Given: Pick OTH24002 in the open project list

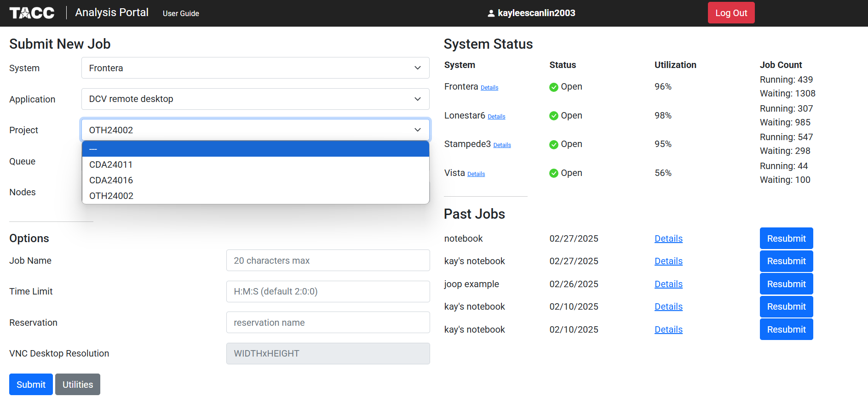Looking at the screenshot, I should coord(255,196).
